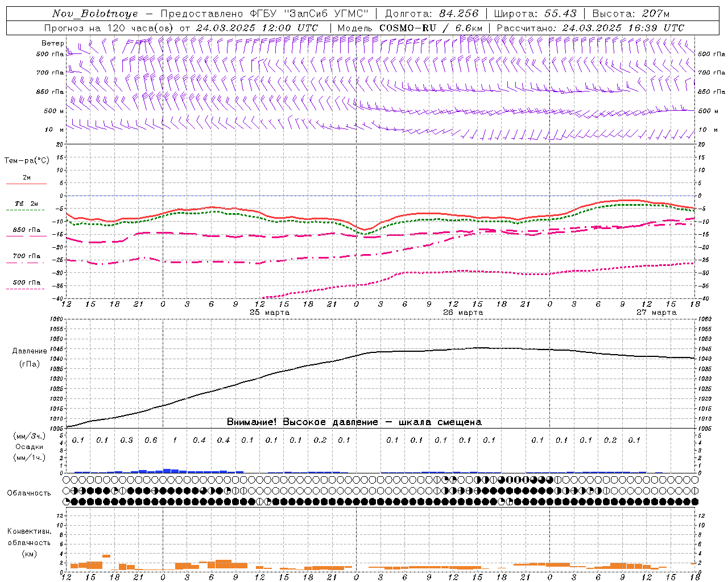Screen dimensions: 728x582
Task: Click the Ветер panel label
Action: pyautogui.click(x=53, y=43)
